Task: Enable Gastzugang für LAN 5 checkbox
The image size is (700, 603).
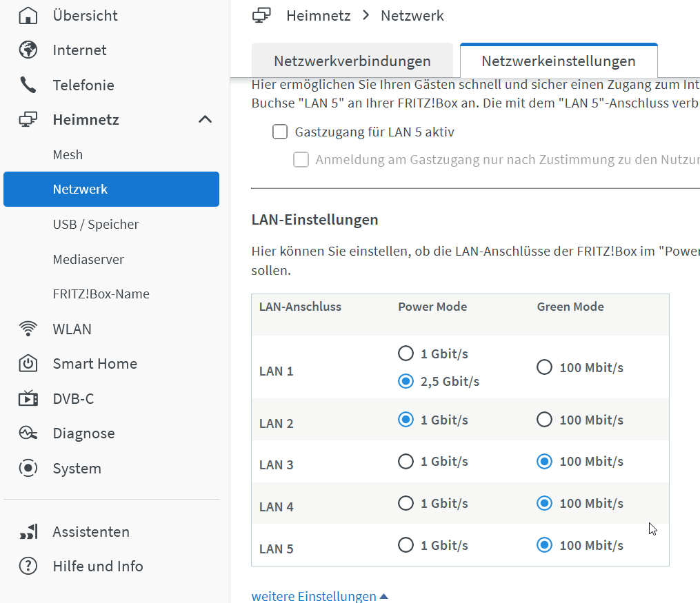Action: click(x=280, y=132)
